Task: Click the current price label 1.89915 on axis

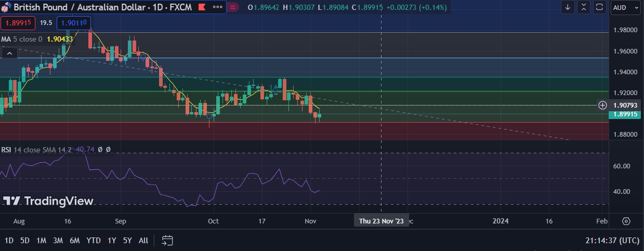Action: [626, 114]
